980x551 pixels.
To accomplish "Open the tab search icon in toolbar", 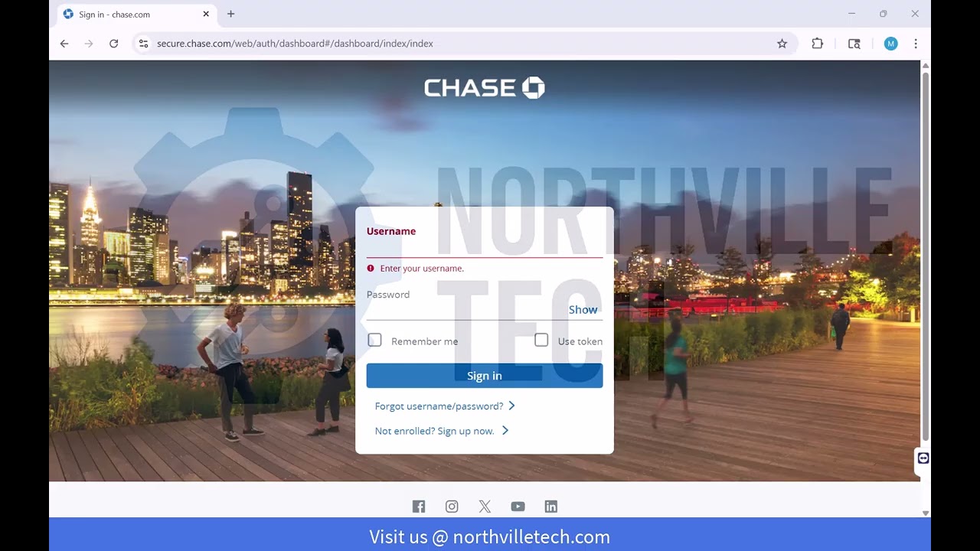I will pyautogui.click(x=854, y=44).
